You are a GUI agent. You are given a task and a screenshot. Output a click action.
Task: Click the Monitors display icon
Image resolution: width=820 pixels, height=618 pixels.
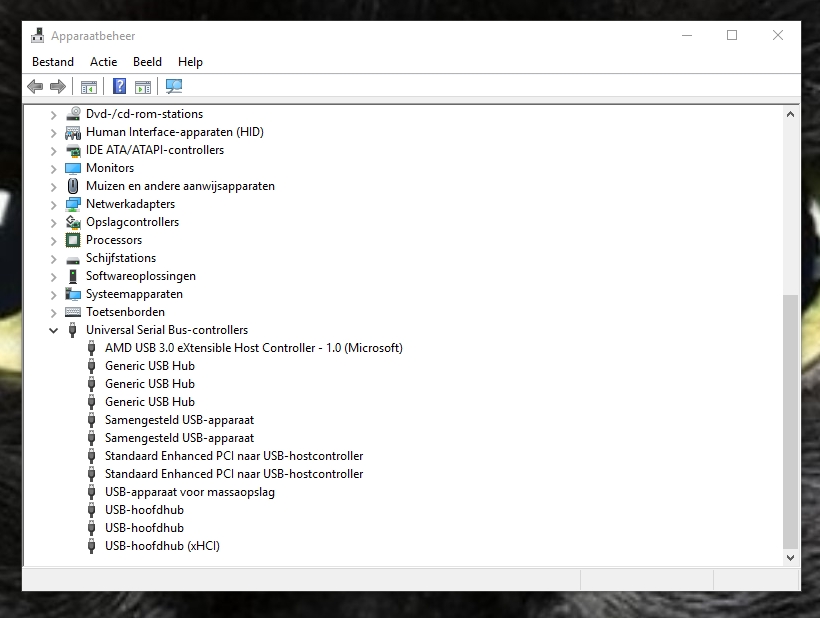tap(73, 168)
